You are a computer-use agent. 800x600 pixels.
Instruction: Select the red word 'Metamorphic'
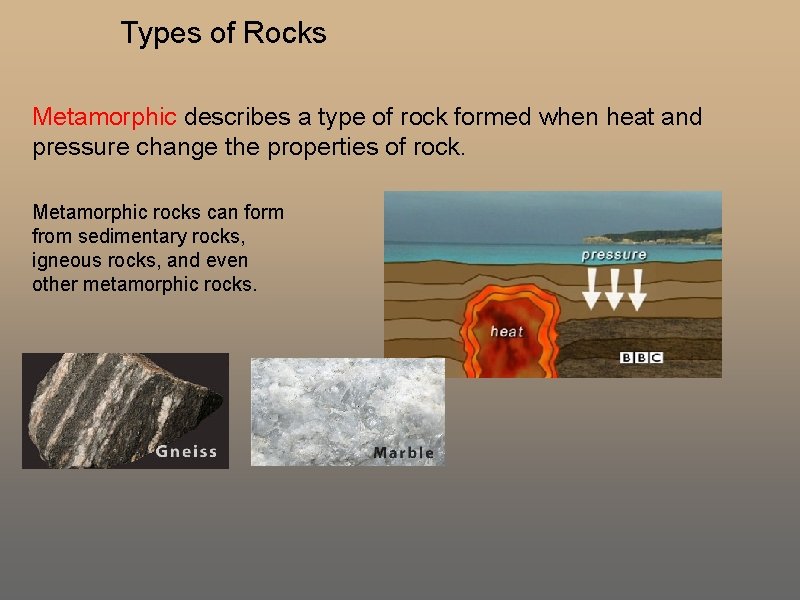point(105,117)
